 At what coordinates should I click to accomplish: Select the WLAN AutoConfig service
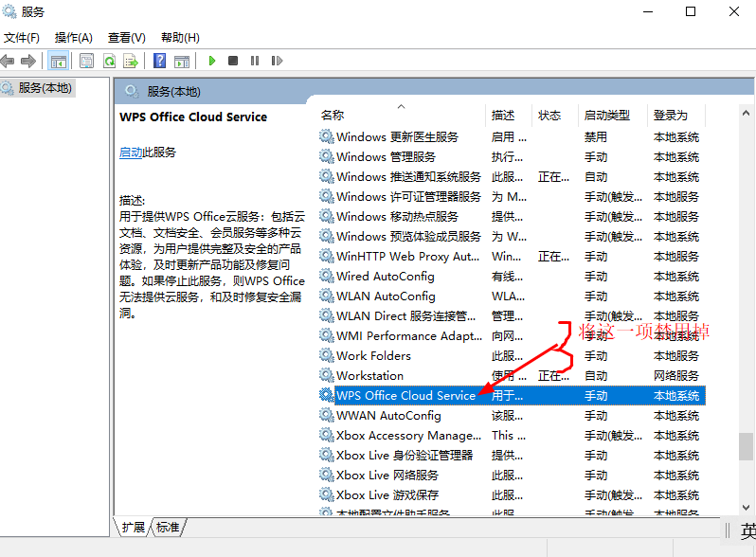pos(512,296)
